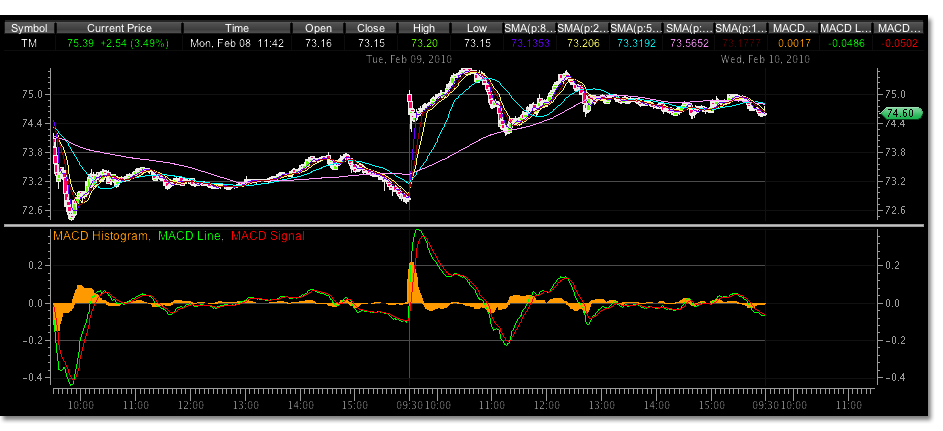Click the Open column header
Image resolution: width=943 pixels, height=431 pixels.
[318, 29]
